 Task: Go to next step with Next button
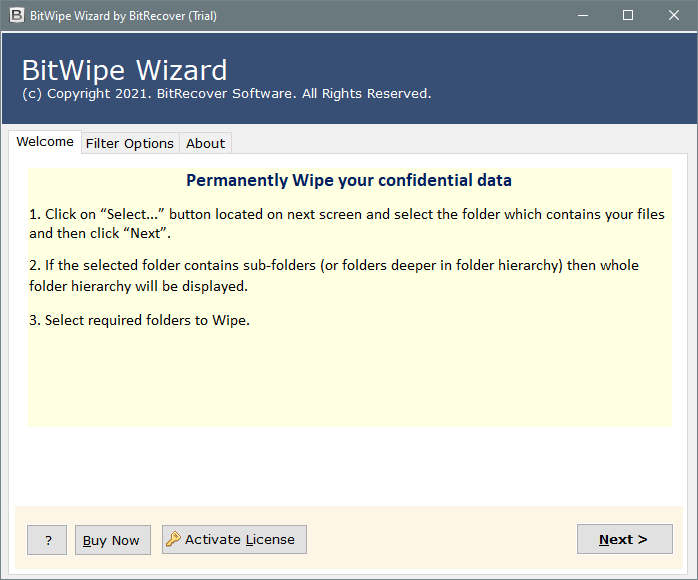tap(625, 539)
